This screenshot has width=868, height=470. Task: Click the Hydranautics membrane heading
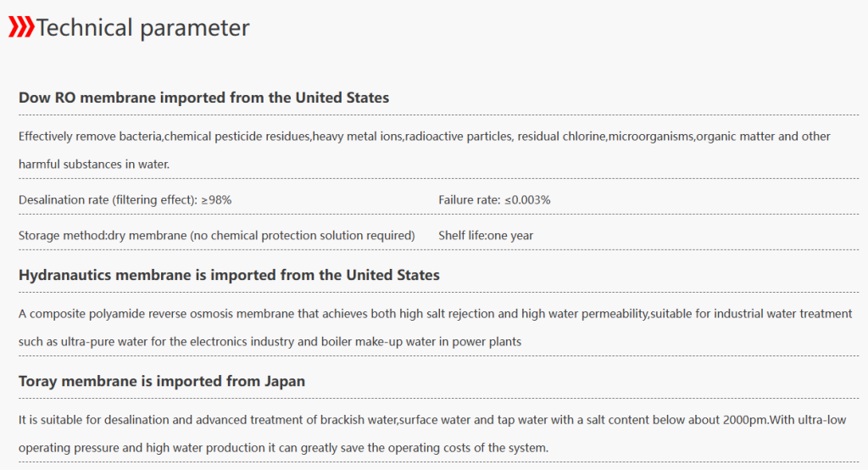229,275
